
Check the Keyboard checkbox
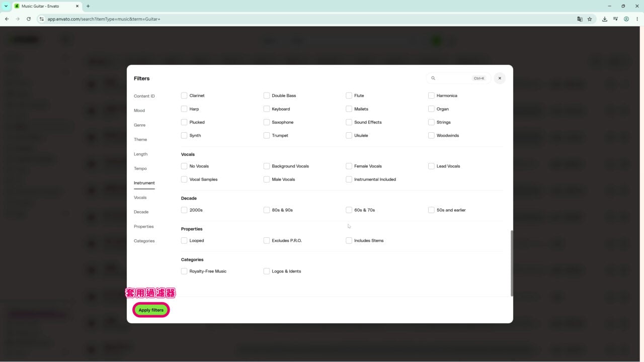tap(267, 109)
